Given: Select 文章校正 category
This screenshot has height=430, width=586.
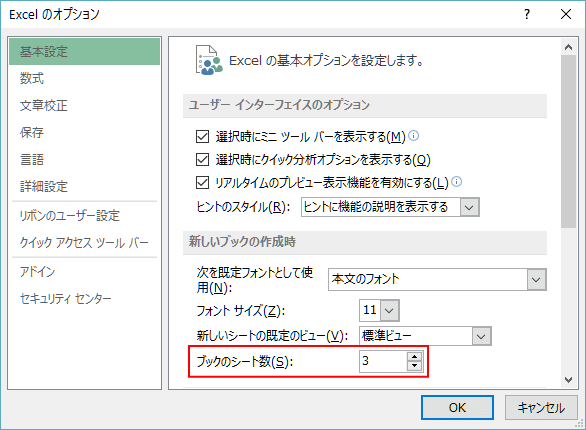Looking at the screenshot, I should coord(84,105).
